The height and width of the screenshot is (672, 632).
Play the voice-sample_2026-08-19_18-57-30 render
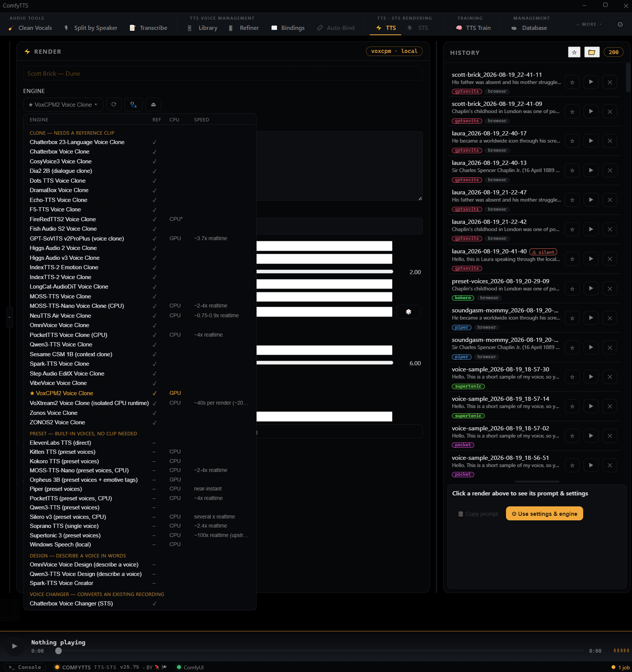[591, 377]
